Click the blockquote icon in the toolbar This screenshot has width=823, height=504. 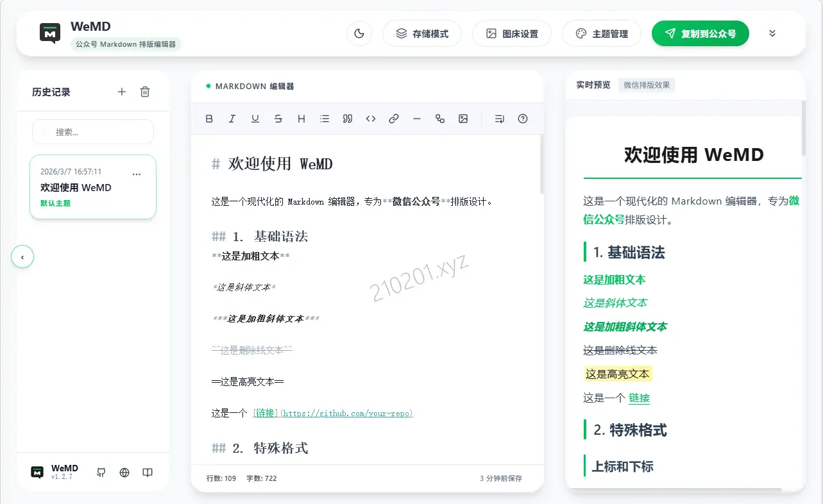[x=347, y=119]
